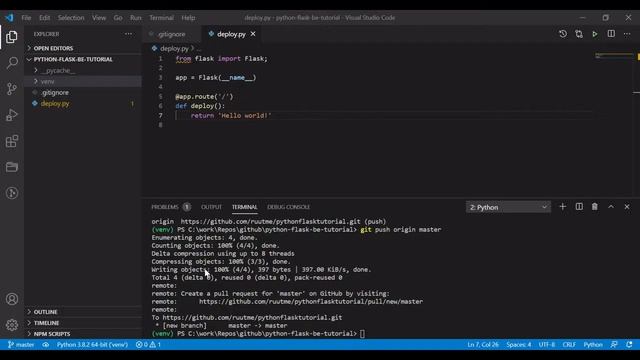This screenshot has height=360, width=640.
Task: Open the Source Control view
Action: tap(12, 89)
